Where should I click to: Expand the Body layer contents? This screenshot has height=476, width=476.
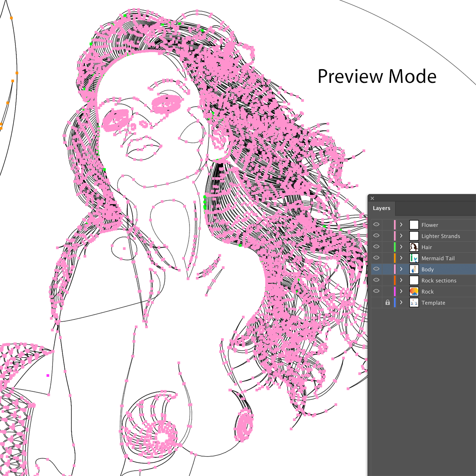[x=402, y=269]
